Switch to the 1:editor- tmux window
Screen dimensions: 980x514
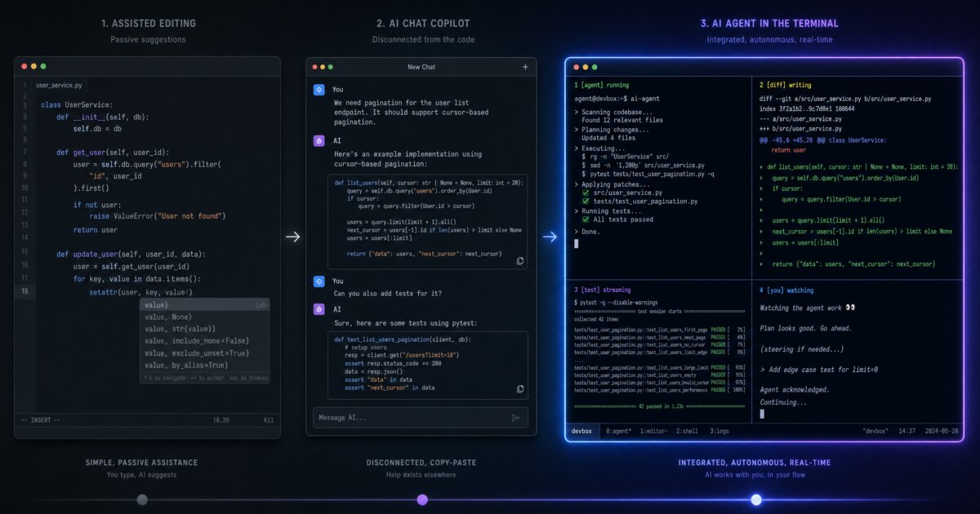654,430
